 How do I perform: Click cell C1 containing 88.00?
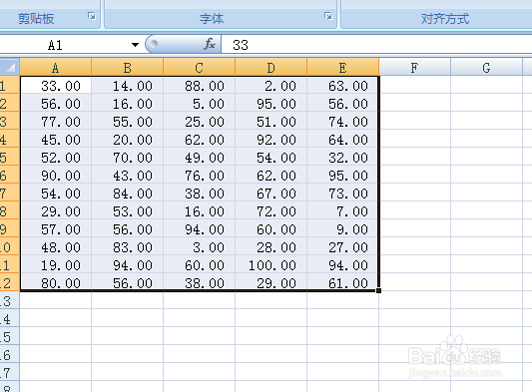200,85
